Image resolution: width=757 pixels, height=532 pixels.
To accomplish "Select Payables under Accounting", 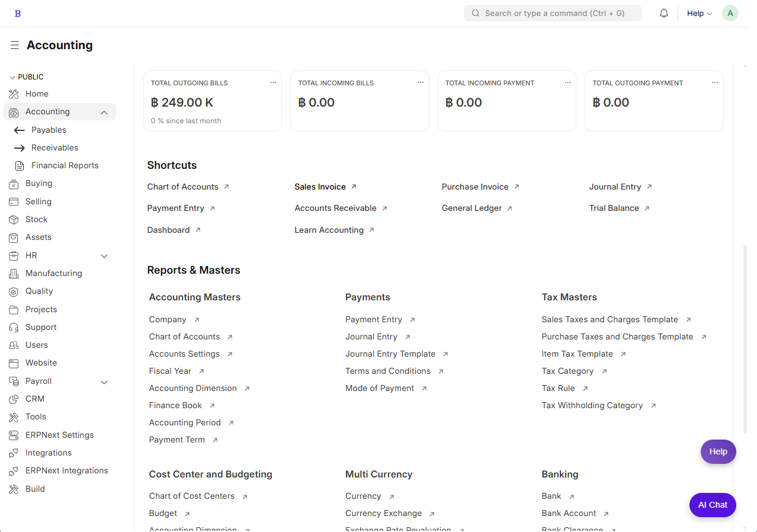I will coord(49,130).
